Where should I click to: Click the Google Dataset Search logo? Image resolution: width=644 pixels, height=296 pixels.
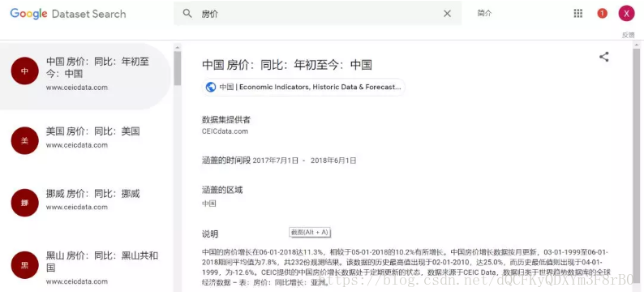point(68,14)
